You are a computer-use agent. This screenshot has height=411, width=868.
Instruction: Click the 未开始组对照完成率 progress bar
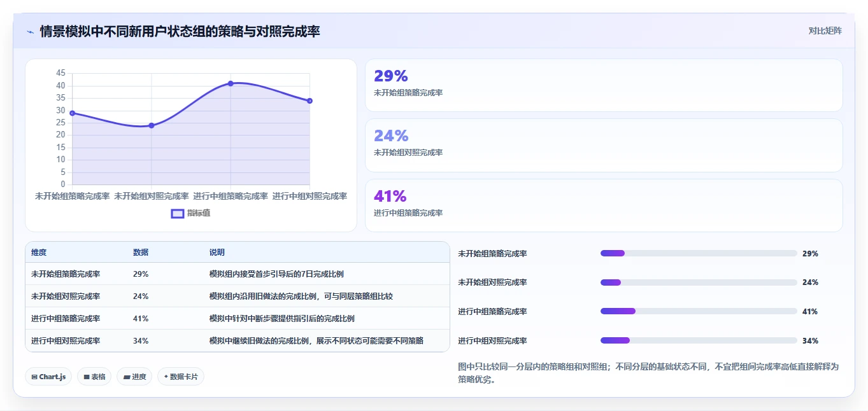click(699, 282)
